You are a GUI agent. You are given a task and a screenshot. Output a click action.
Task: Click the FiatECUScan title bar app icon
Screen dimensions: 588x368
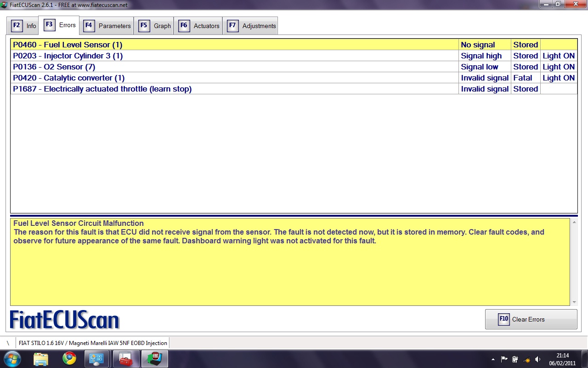[x=4, y=5]
